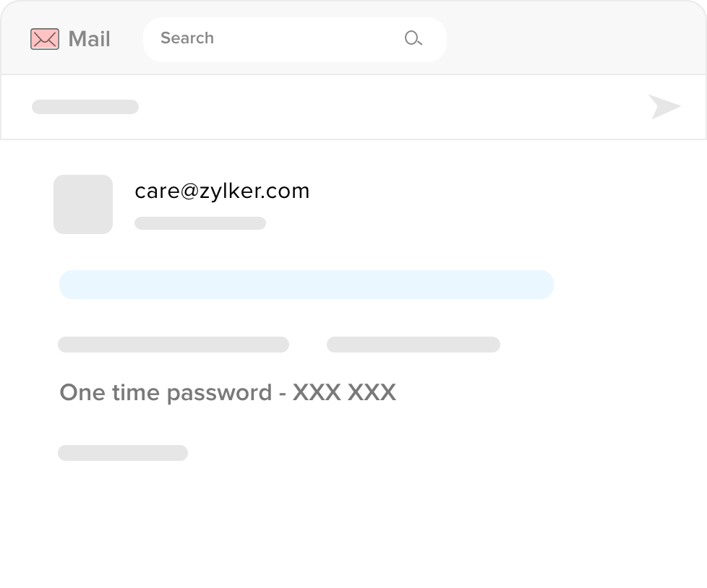Select the gray sender avatar placeholder
The width and height of the screenshot is (707, 588).
click(83, 204)
